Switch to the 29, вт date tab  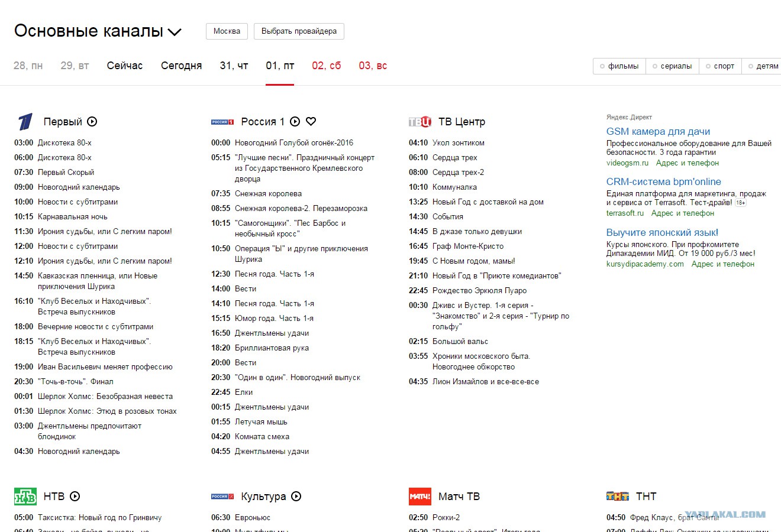[x=75, y=66]
